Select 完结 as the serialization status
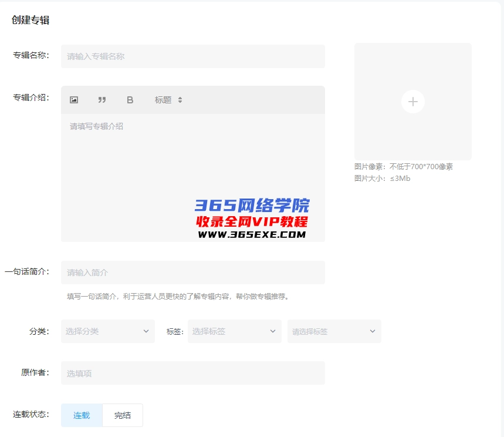This screenshot has width=504, height=437. (123, 415)
